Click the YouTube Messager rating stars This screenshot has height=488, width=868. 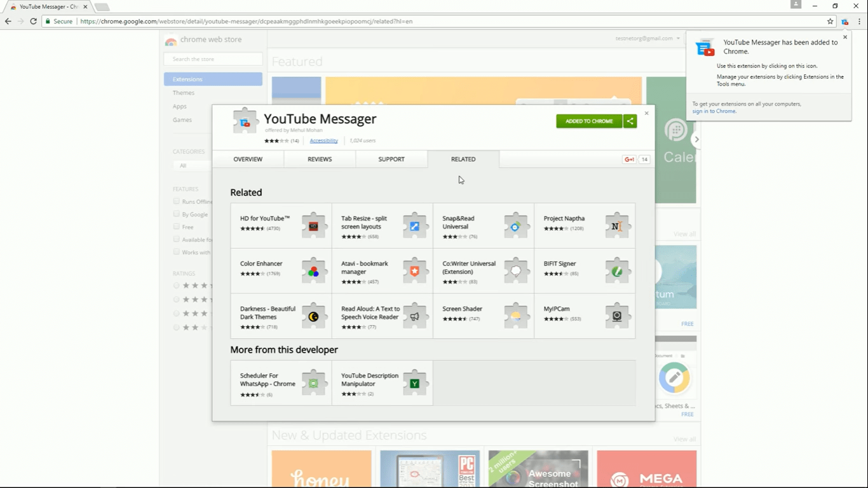pyautogui.click(x=276, y=141)
